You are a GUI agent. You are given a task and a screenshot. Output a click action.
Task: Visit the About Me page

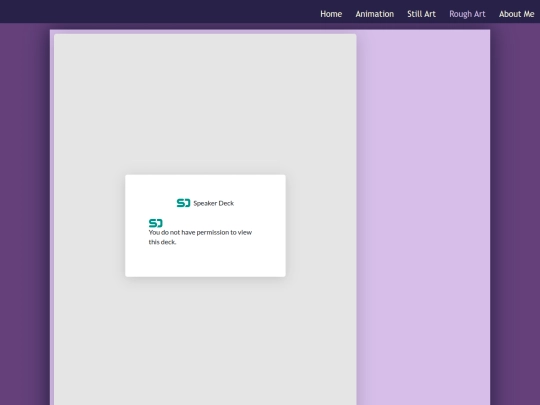pyautogui.click(x=517, y=14)
